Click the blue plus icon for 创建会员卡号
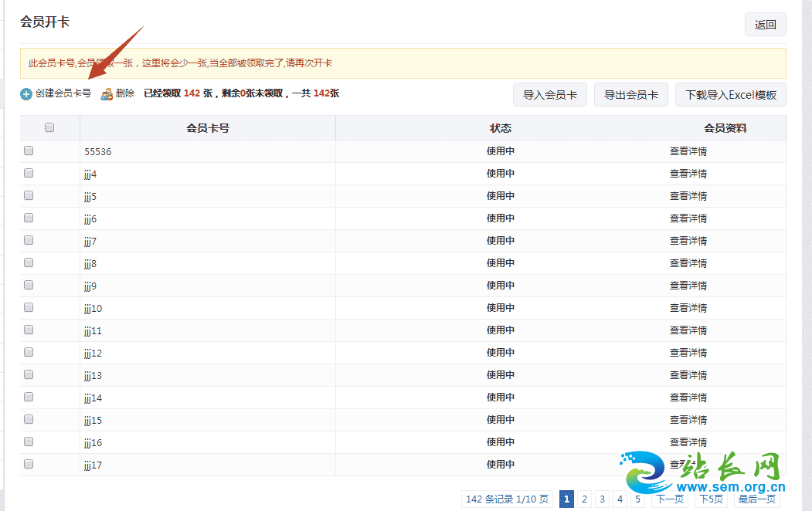Screen dimensions: 812x511 pos(26,94)
